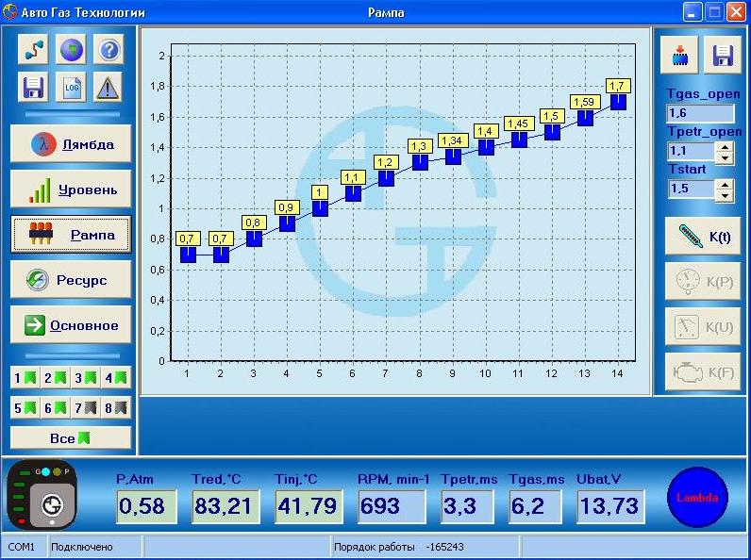
Task: Click the floppy disk save icon on left
Action: tap(35, 88)
